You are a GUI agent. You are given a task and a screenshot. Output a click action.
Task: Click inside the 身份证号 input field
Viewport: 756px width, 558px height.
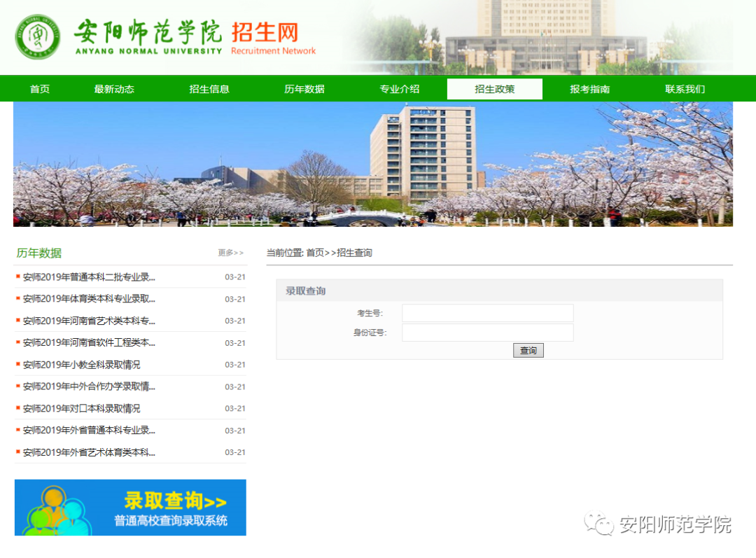[486, 332]
